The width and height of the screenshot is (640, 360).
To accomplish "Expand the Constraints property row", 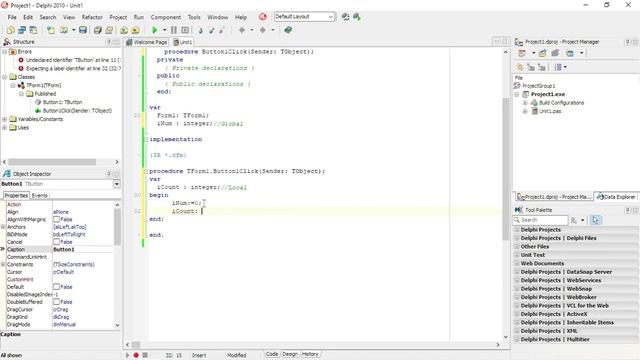I will (x=3, y=264).
